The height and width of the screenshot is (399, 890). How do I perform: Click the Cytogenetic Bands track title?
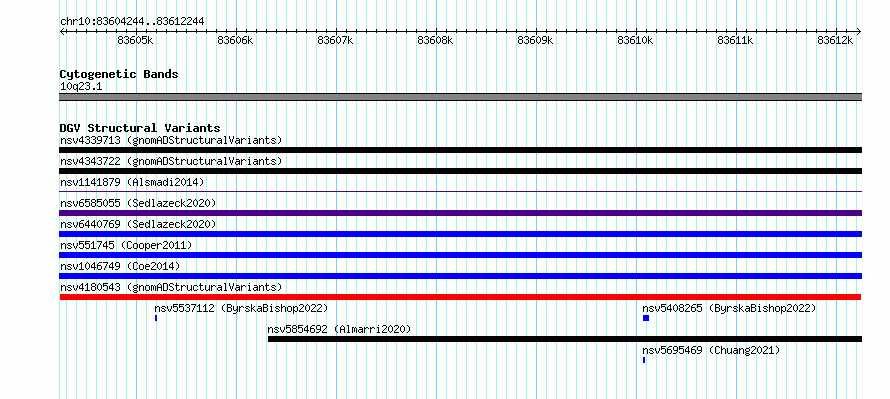click(119, 74)
